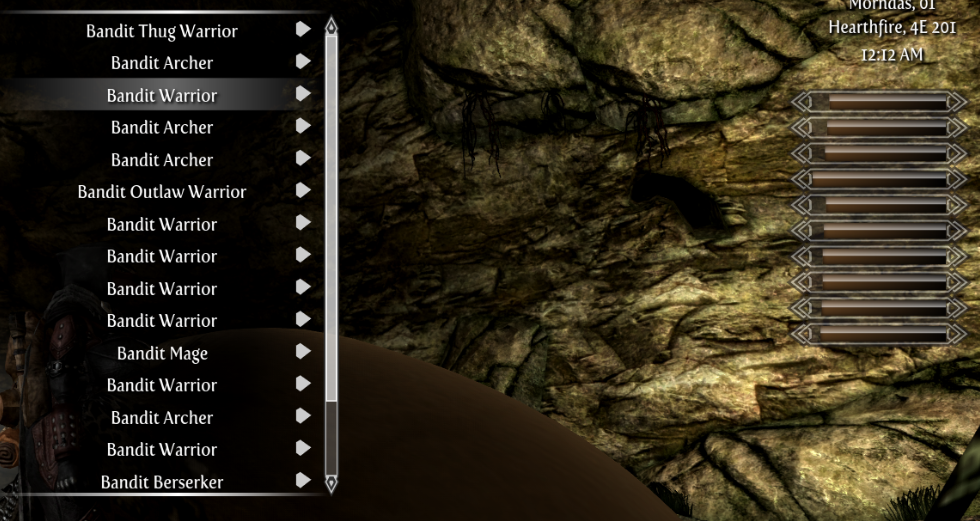This screenshot has width=980, height=521.
Task: Expand arrow next to Bandit Outlaw Warrior
Action: click(303, 190)
